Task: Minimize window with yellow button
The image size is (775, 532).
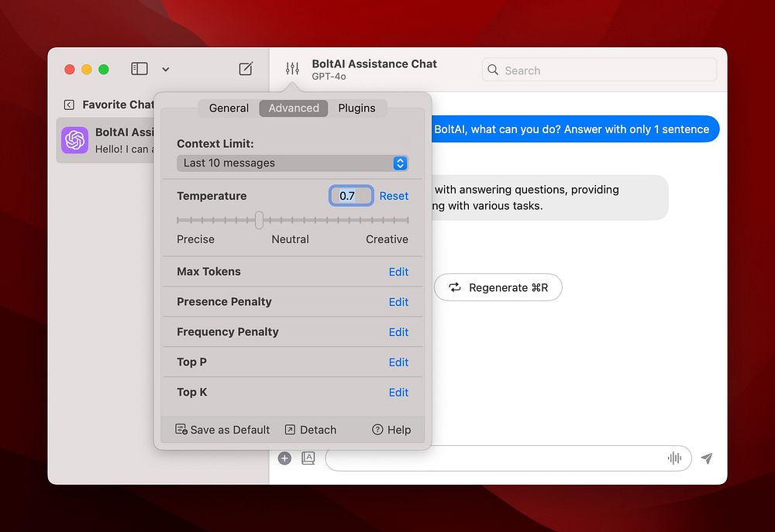Action: tap(87, 69)
